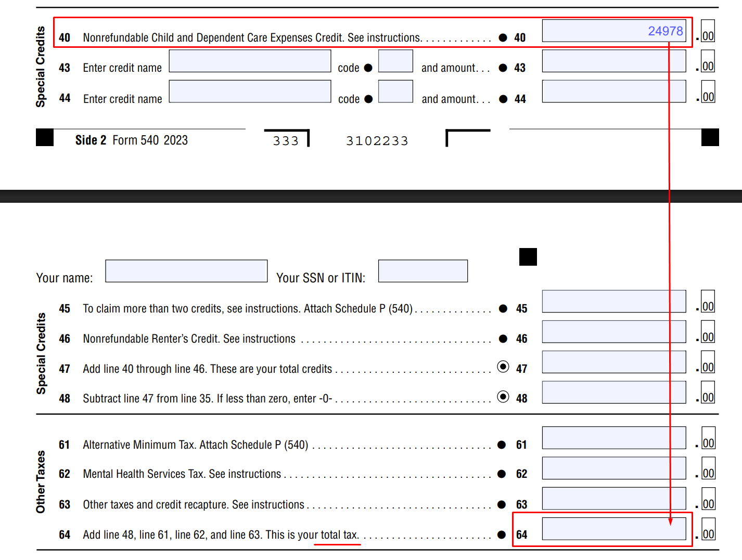Click the line 45 Schedule P credits amount field

[614, 301]
